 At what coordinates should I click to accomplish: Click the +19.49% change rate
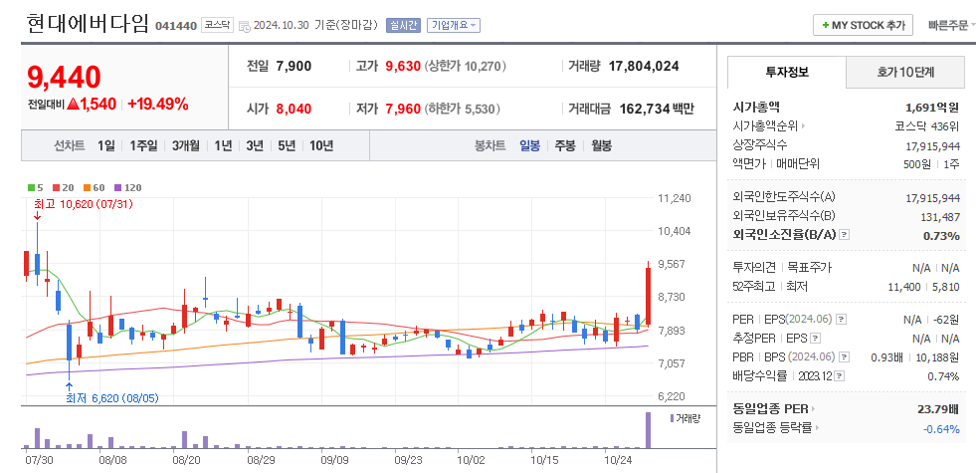pos(157,105)
